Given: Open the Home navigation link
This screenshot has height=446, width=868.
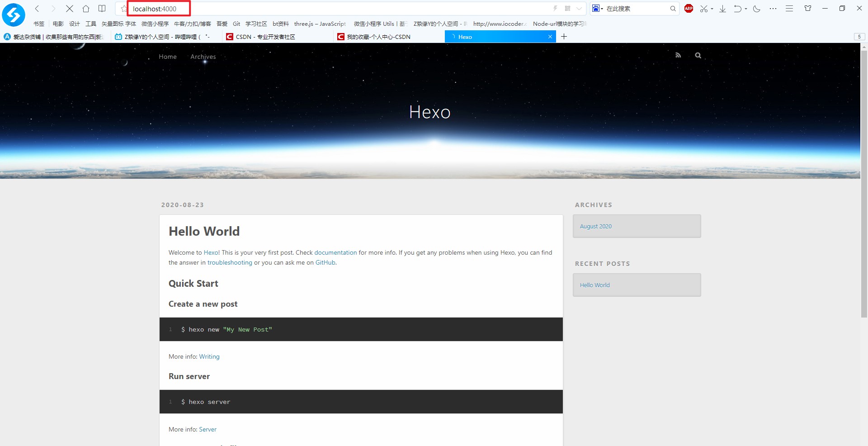Looking at the screenshot, I should pos(168,57).
